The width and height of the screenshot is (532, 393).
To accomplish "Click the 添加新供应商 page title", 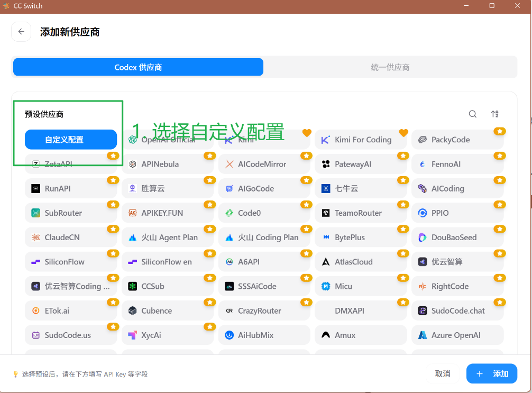I will pos(70,32).
